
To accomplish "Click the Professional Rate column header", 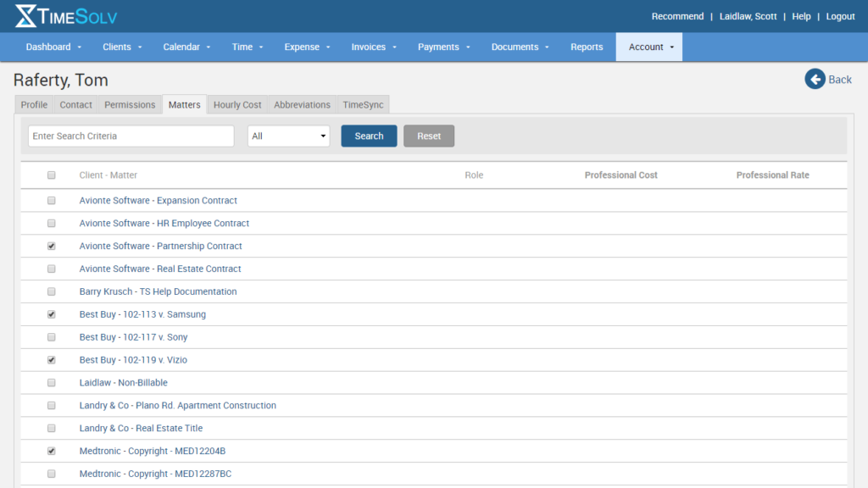I will point(773,175).
